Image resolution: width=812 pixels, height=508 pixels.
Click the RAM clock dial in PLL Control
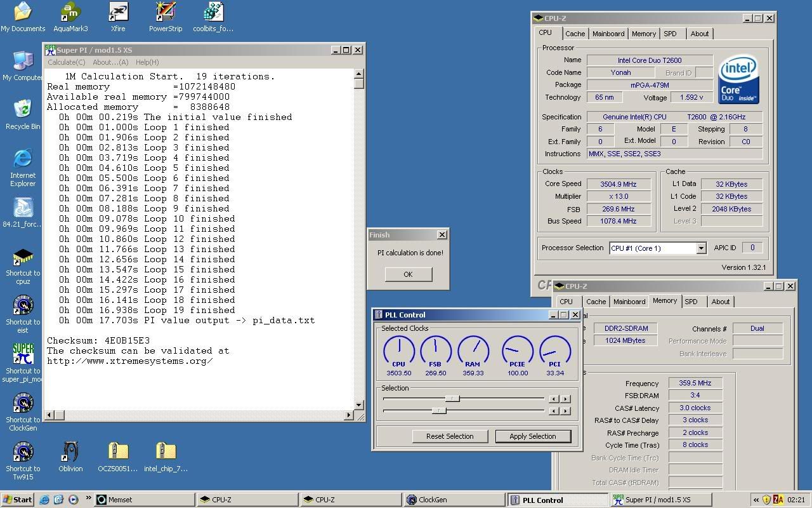coord(473,351)
